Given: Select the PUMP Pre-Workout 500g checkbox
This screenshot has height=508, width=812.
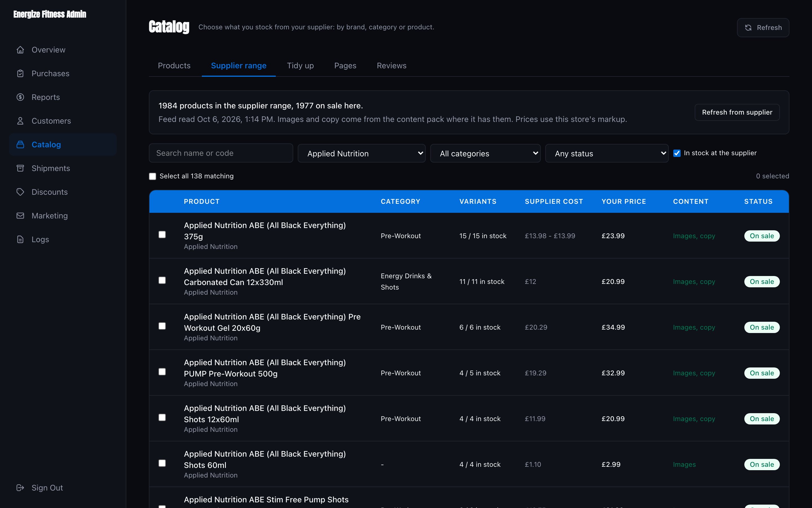Looking at the screenshot, I should point(162,372).
